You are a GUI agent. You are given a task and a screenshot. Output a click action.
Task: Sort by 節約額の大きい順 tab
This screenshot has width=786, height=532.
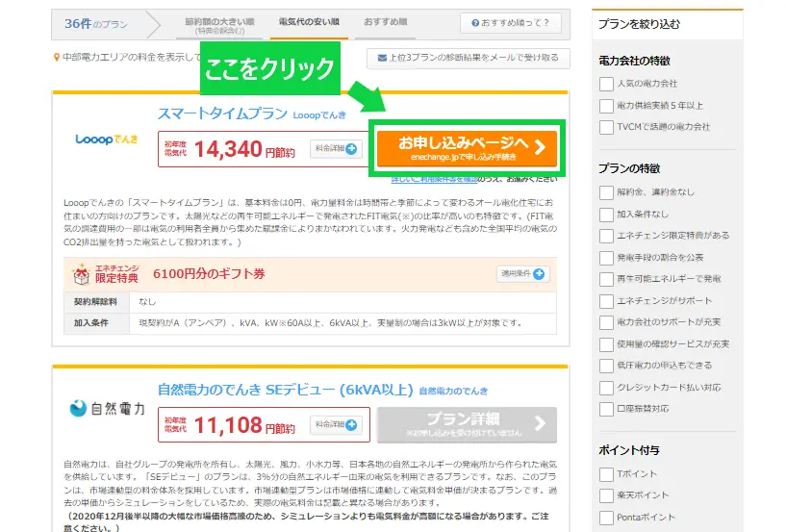pyautogui.click(x=219, y=25)
